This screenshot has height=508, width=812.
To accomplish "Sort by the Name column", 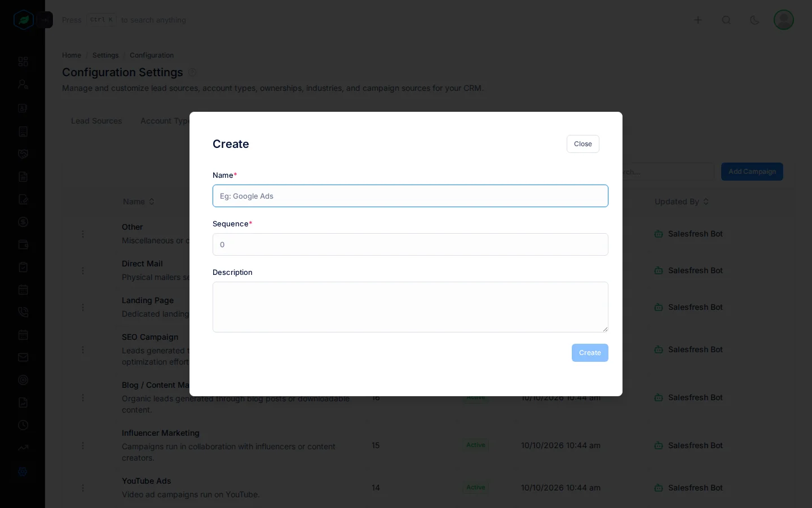I will click(x=139, y=202).
